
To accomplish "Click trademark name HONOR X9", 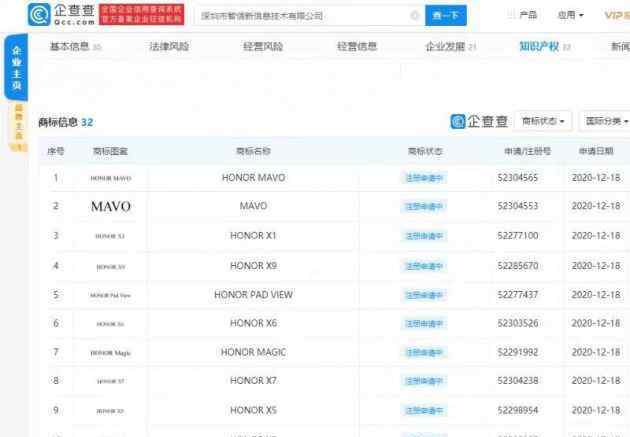I will pyautogui.click(x=254, y=266).
